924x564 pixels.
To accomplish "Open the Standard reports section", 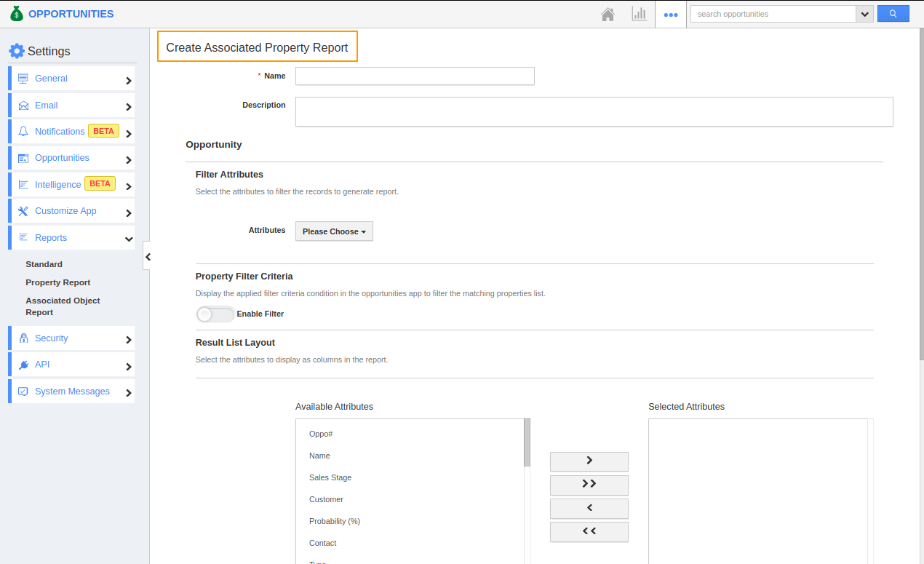I will click(44, 264).
